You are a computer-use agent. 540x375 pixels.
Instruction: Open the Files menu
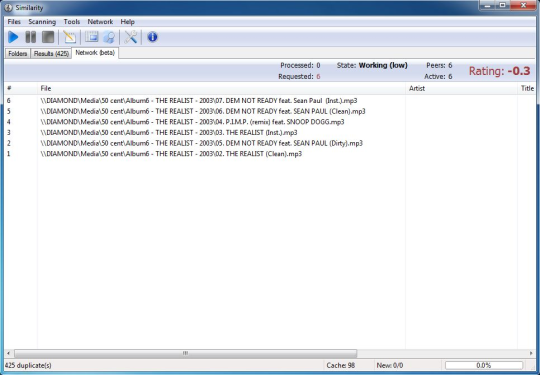point(14,22)
